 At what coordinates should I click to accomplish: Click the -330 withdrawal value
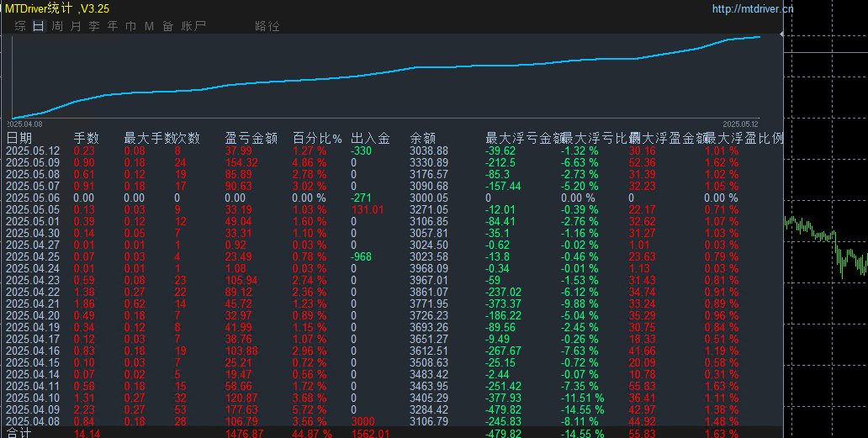click(x=362, y=151)
